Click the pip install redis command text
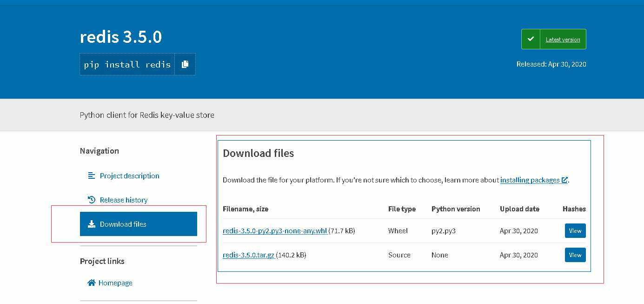Screen dimensions: 644x304 tap(127, 64)
